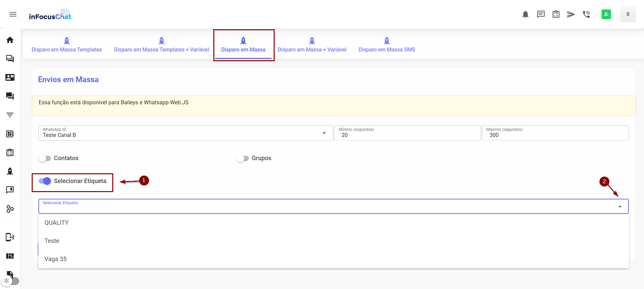
Task: Click the notifications bell icon
Action: coord(525,14)
